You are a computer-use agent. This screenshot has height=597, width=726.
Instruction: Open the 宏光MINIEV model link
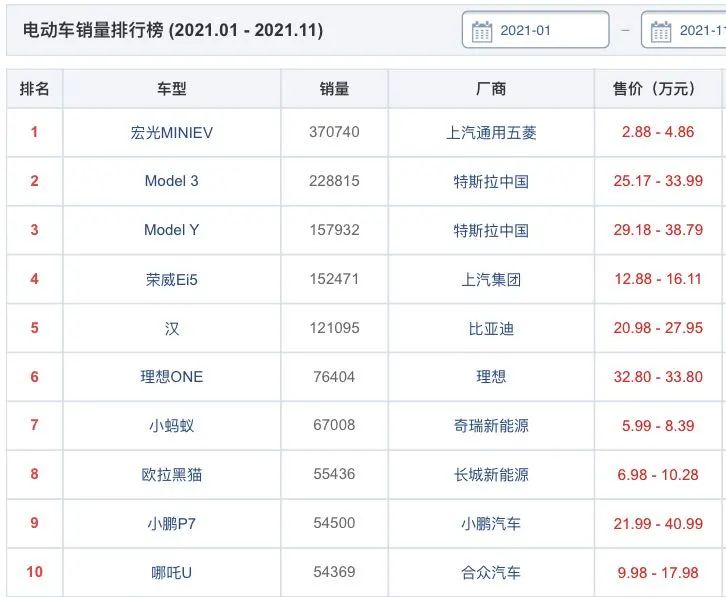[171, 132]
